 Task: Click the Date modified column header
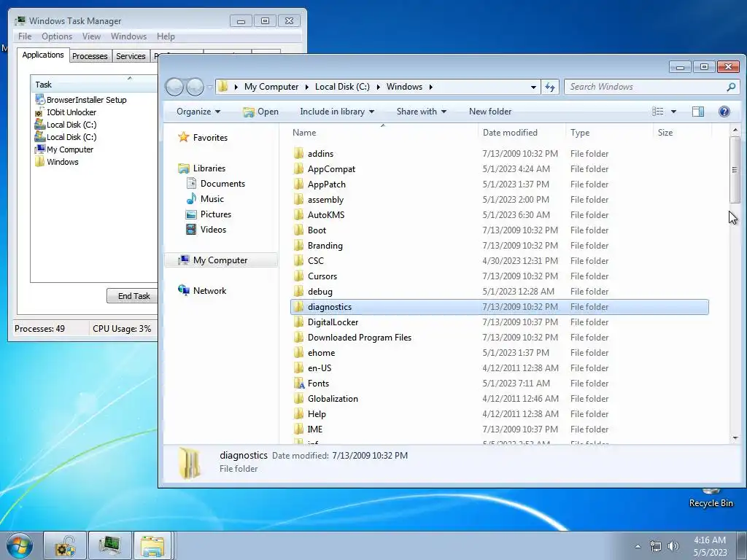pyautogui.click(x=522, y=133)
